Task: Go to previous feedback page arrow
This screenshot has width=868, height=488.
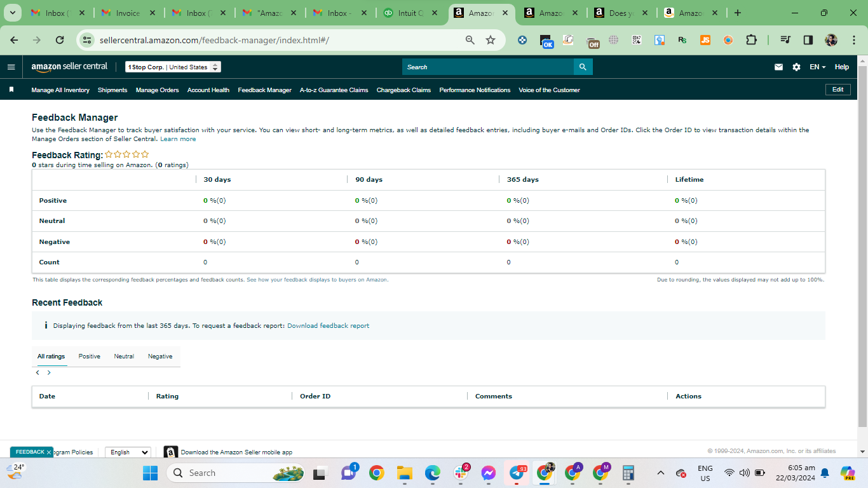Action: click(x=37, y=373)
